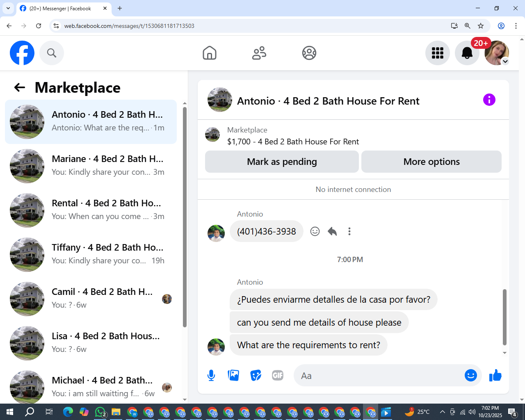Select the message (401)436-3938
The image size is (525, 420).
(x=267, y=231)
